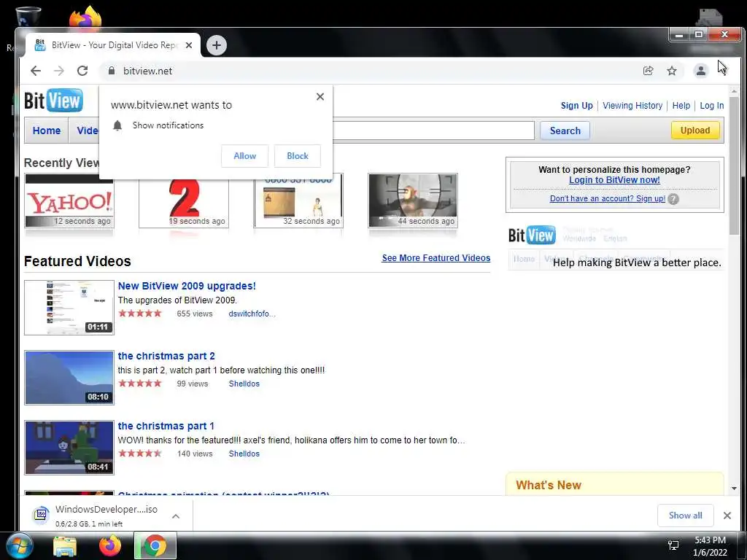Image resolution: width=747 pixels, height=560 pixels.
Task: Open the christmas part 1 video title
Action: (x=166, y=426)
